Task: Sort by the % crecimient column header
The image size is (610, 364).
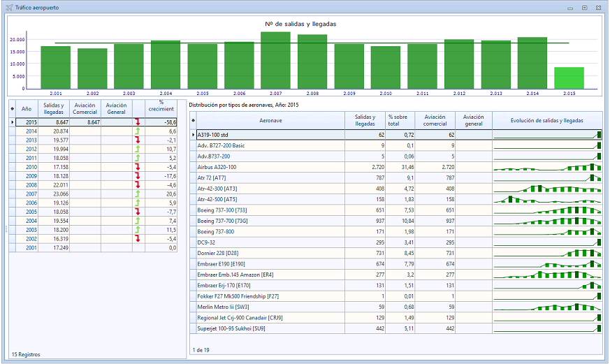Action: click(x=161, y=108)
